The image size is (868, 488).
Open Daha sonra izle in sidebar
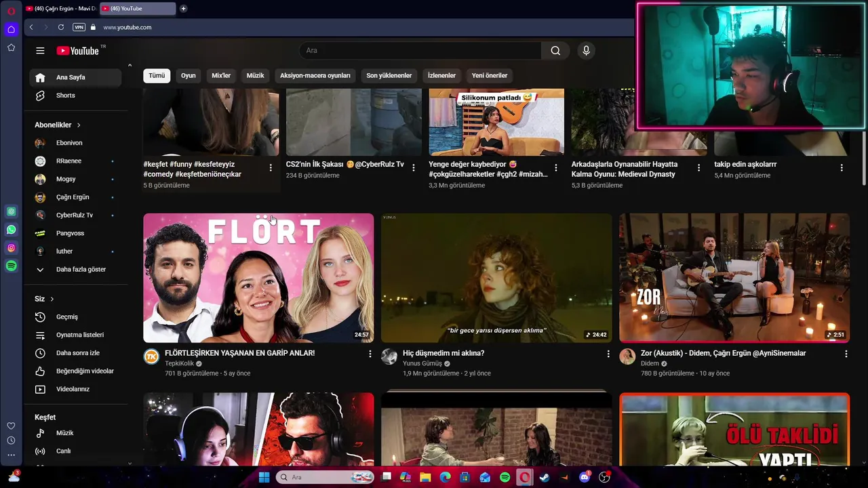75,353
